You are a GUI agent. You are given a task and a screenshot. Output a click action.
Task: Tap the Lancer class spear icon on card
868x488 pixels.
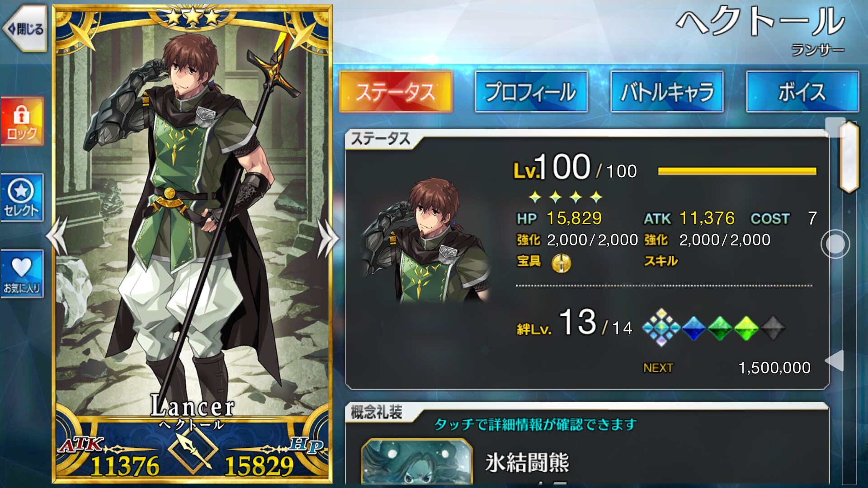193,450
